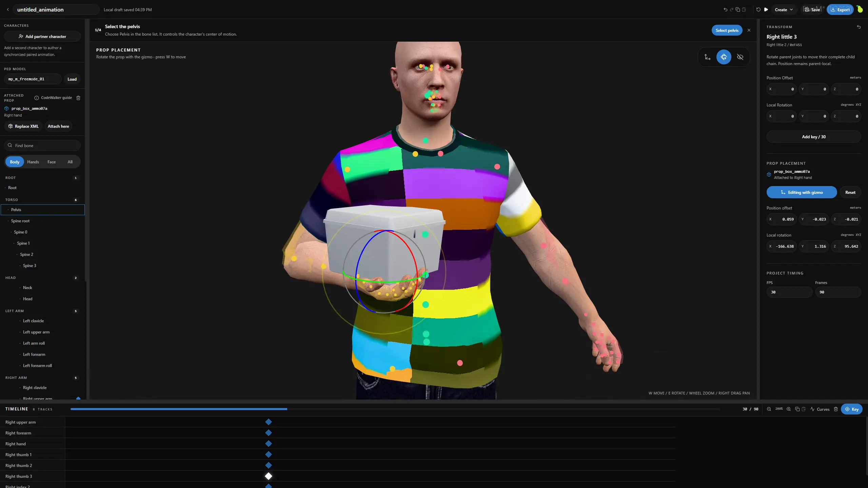Screen dimensions: 868x488
Task: Select Root bone in list
Action: coord(42,187)
